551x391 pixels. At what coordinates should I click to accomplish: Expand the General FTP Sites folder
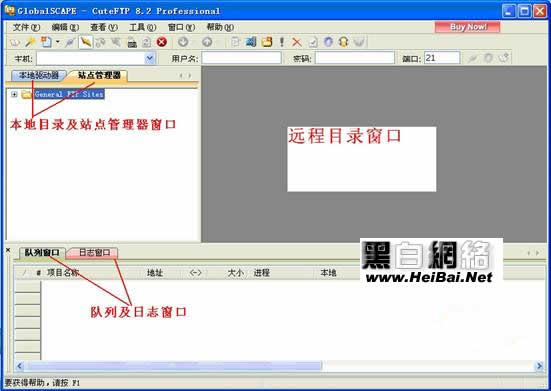pyautogui.click(x=14, y=94)
